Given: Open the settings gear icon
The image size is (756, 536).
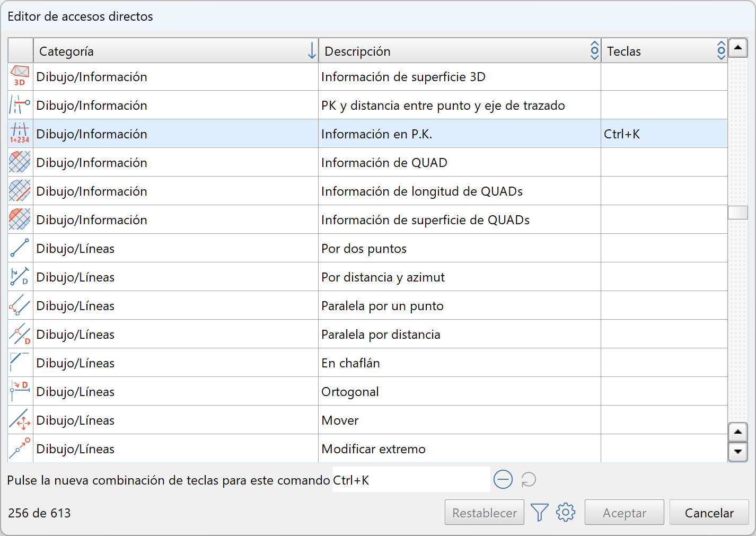Looking at the screenshot, I should pos(566,512).
